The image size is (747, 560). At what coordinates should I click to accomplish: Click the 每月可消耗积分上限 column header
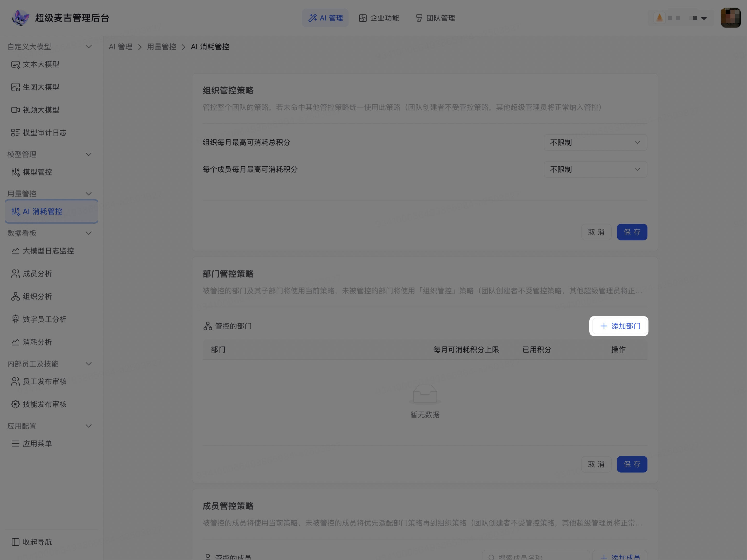tap(466, 350)
